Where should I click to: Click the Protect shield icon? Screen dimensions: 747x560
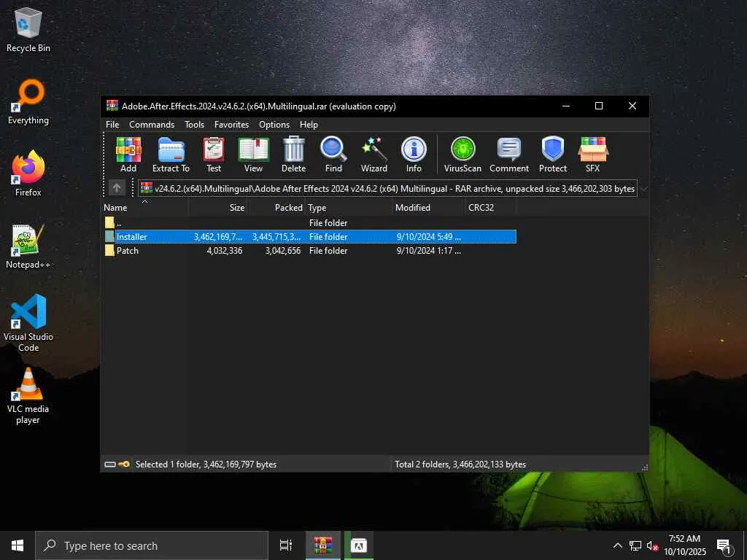(553, 155)
